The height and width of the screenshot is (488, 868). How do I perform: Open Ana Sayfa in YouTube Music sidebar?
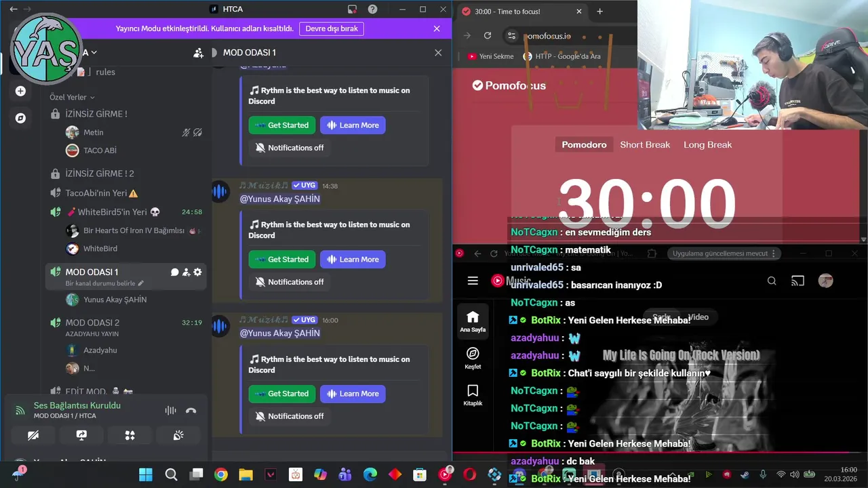473,321
